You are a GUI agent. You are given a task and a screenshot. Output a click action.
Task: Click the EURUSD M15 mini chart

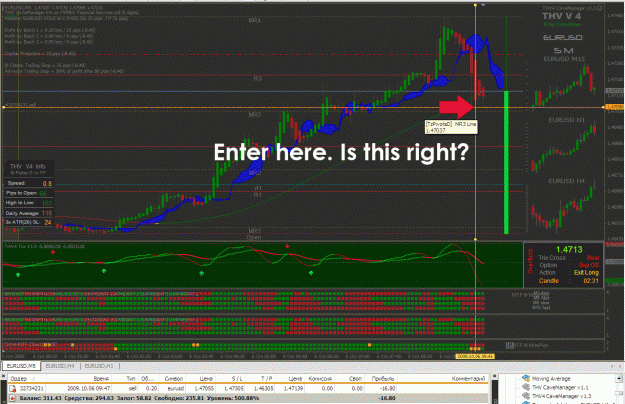click(564, 84)
